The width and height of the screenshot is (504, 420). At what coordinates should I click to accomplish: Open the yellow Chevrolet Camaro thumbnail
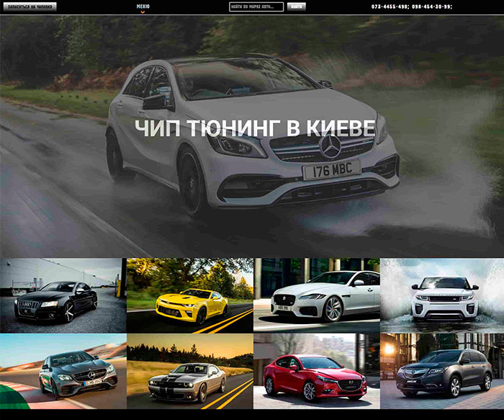click(190, 295)
